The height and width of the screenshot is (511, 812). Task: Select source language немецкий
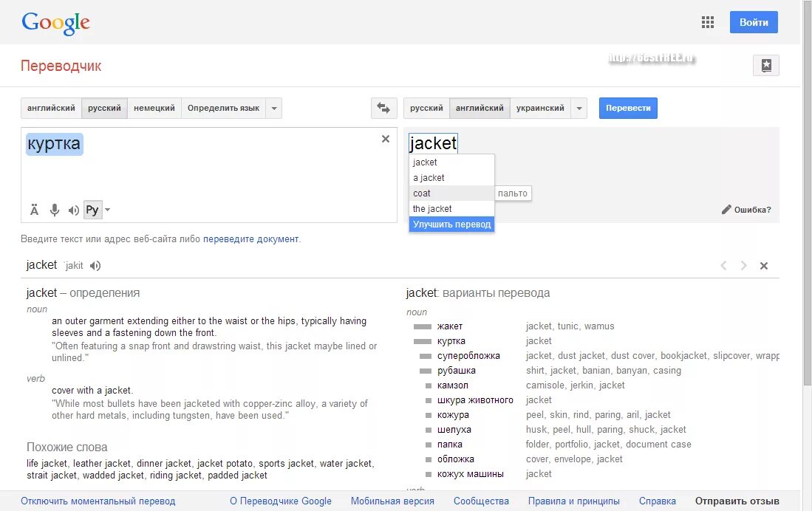tap(154, 109)
